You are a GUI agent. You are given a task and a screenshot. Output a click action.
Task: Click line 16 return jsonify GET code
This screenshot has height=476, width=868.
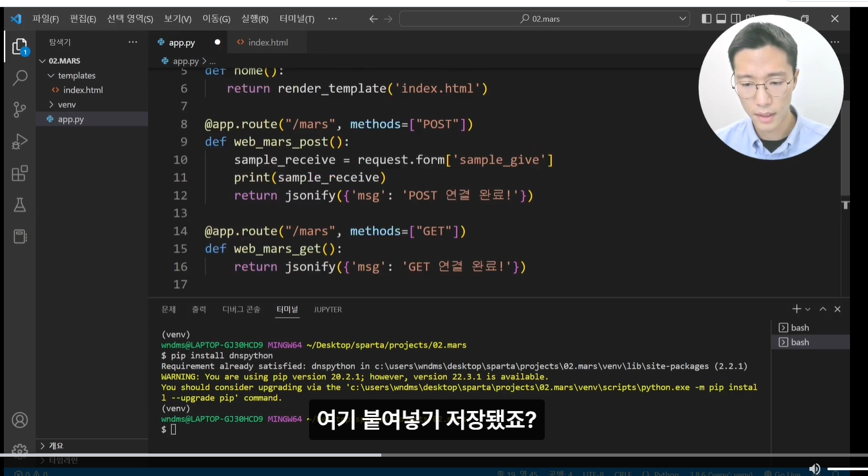pyautogui.click(x=380, y=266)
